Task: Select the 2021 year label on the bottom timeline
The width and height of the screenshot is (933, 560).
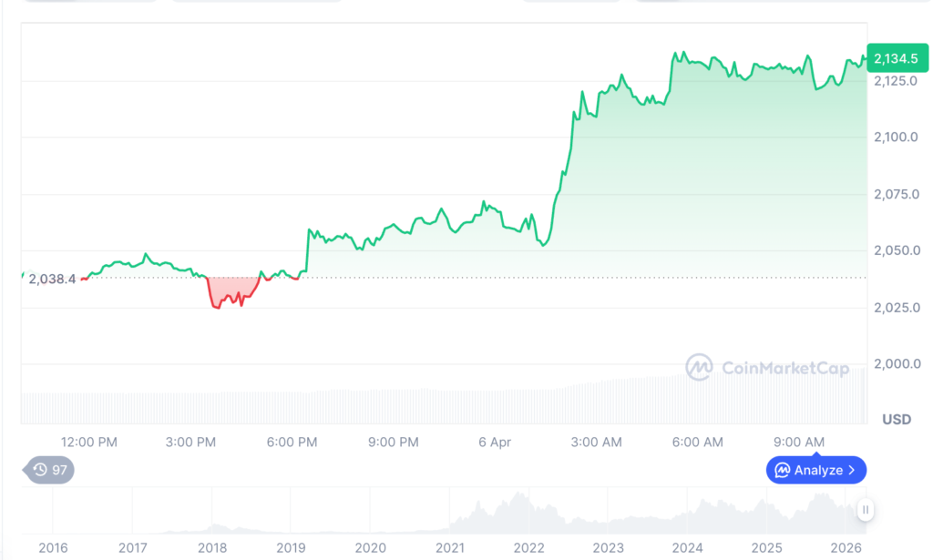Action: (450, 548)
